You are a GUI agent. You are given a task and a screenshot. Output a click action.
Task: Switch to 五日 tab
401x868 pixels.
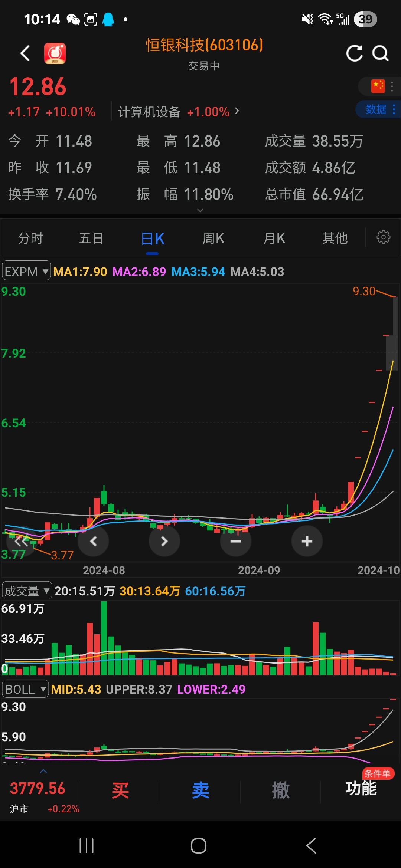click(x=91, y=238)
